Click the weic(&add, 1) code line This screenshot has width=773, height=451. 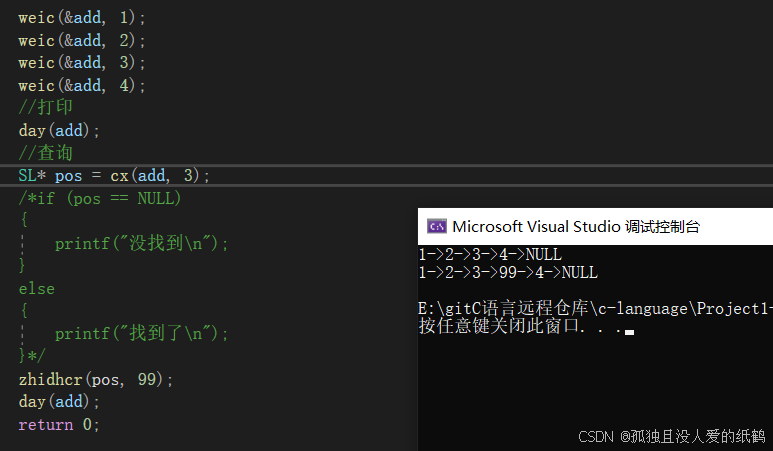tap(82, 18)
